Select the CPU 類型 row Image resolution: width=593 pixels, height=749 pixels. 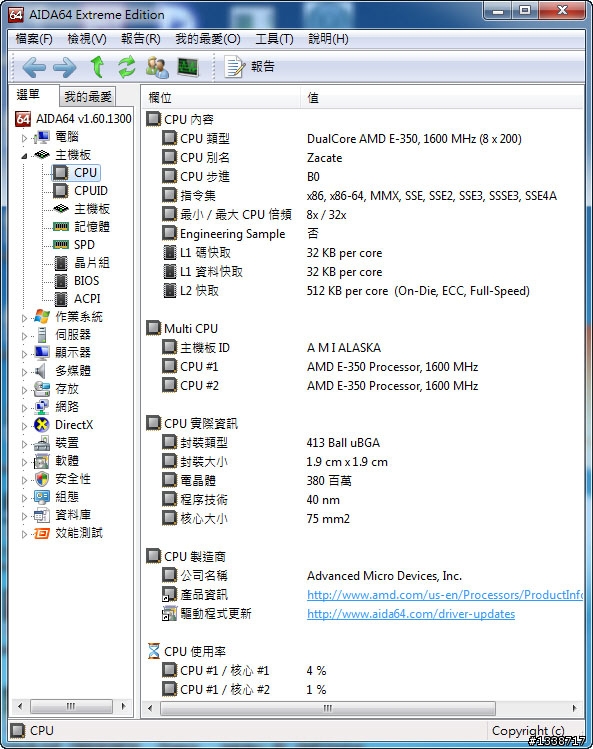tap(363, 139)
